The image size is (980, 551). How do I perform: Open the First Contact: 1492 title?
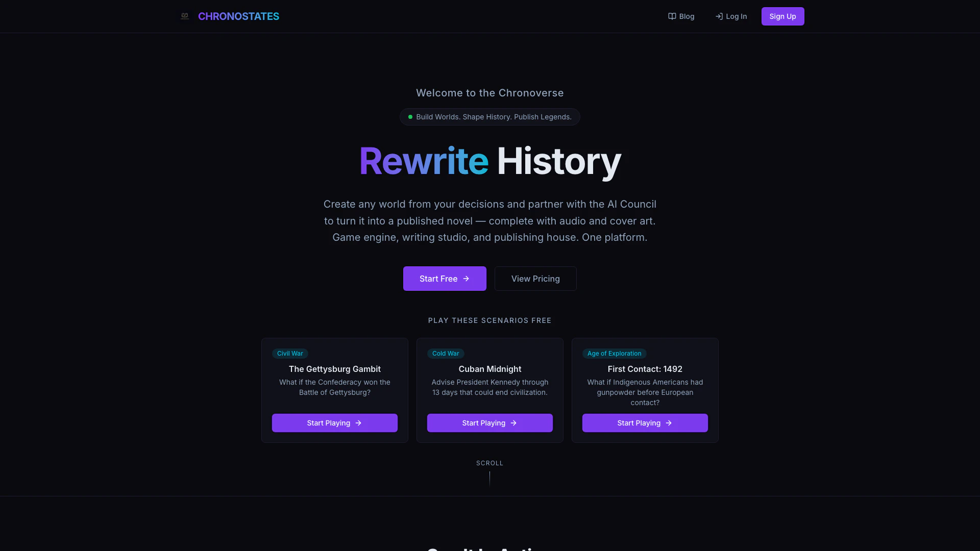(x=645, y=369)
